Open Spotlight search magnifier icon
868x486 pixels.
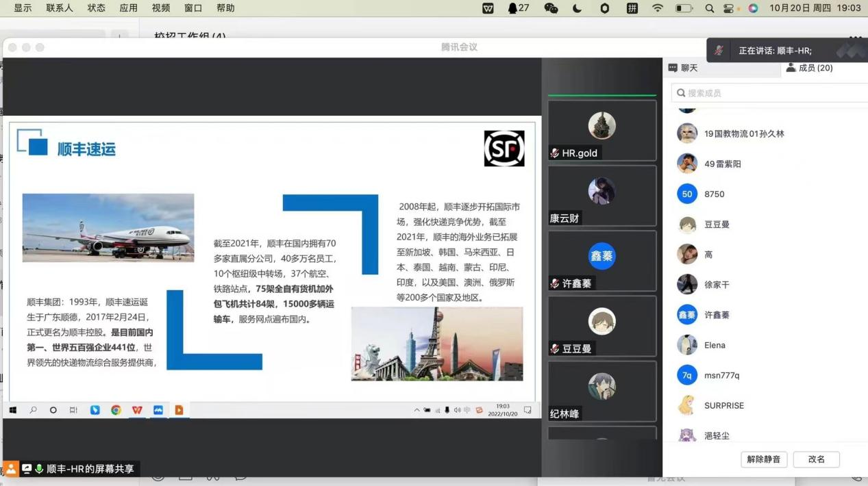[709, 8]
